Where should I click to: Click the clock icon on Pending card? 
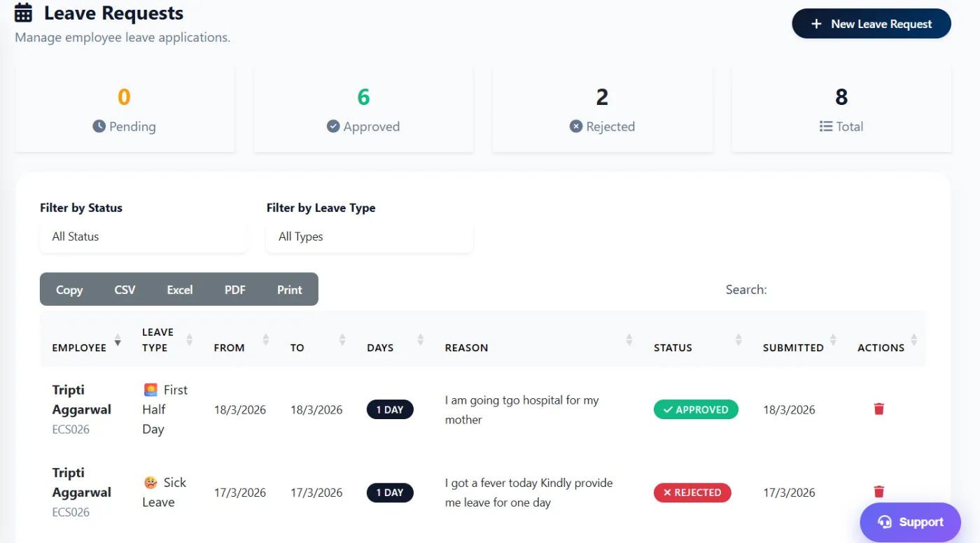pos(99,126)
